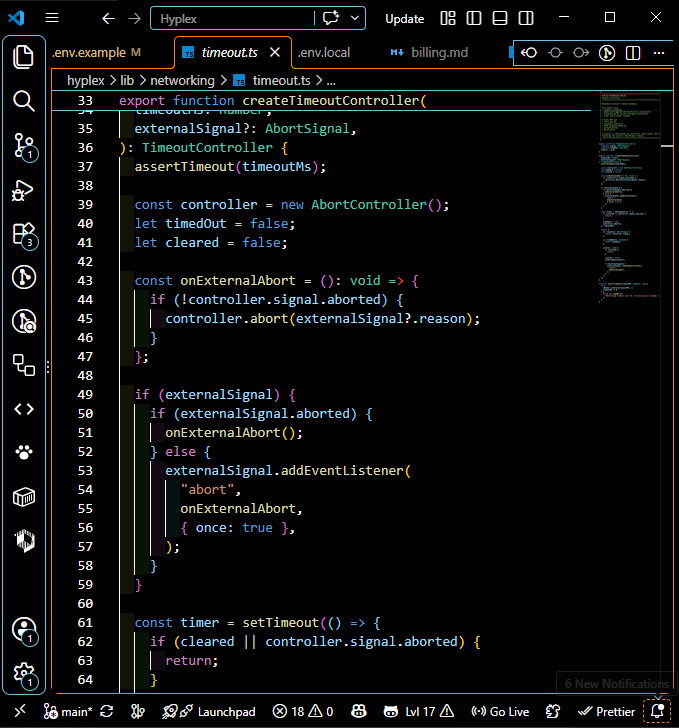Open the angle-brackets code icon view
This screenshot has width=679, height=728.
pyautogui.click(x=24, y=409)
